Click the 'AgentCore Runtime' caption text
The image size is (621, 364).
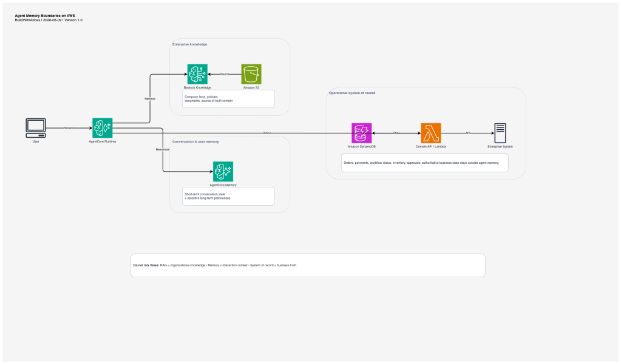[102, 141]
